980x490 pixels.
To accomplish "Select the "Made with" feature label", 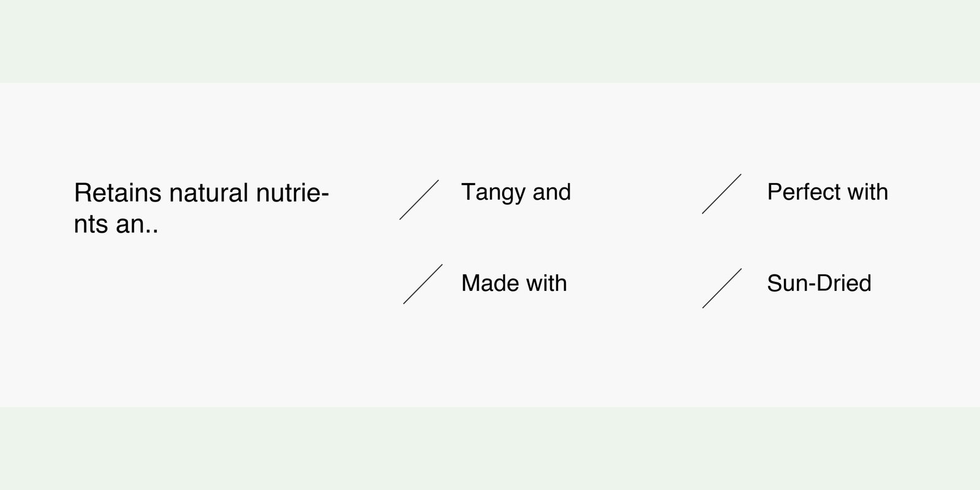I will [x=514, y=283].
